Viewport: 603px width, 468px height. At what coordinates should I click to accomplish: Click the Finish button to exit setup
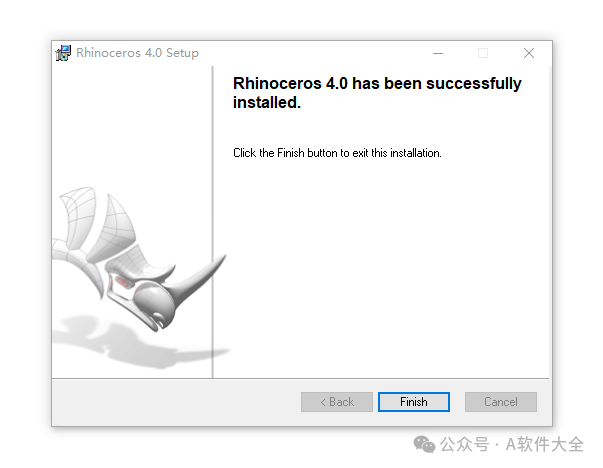[x=413, y=402]
